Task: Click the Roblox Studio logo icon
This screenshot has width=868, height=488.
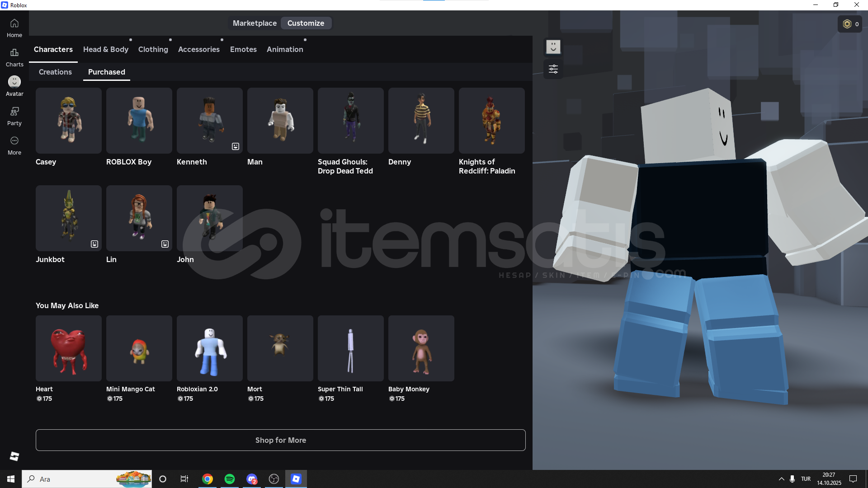Action: pyautogui.click(x=14, y=456)
